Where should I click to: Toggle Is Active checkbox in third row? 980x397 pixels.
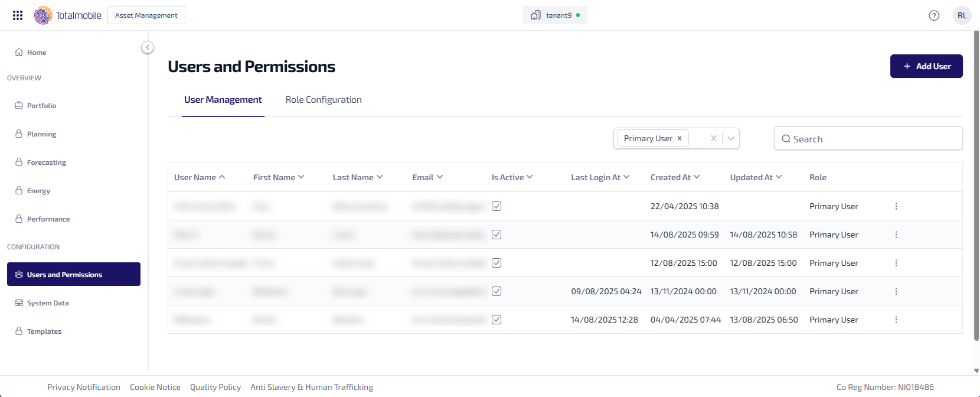[x=496, y=263]
